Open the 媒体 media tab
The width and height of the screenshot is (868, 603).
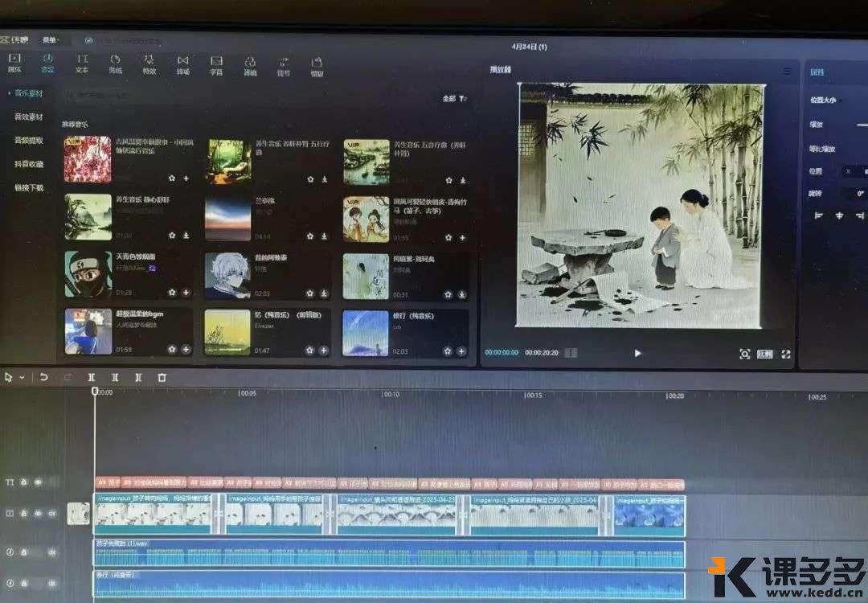[x=14, y=64]
